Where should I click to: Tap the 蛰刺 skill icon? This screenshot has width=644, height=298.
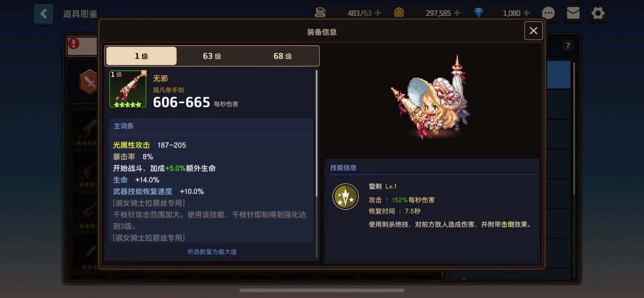pyautogui.click(x=345, y=197)
